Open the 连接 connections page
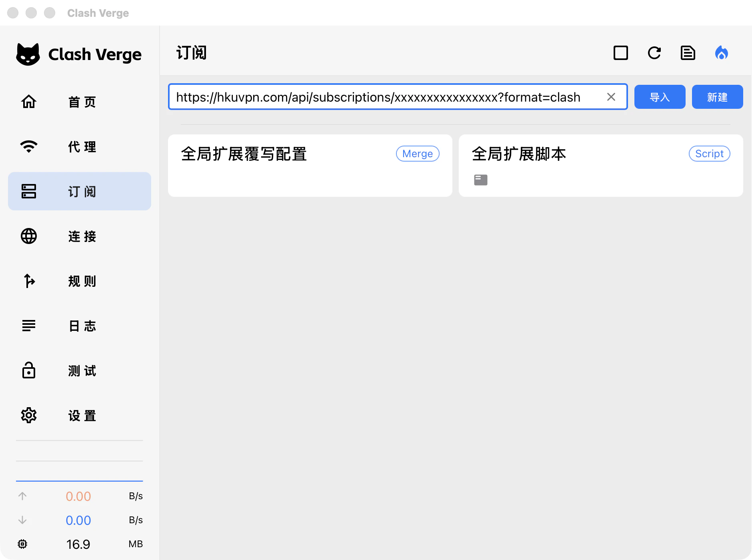Viewport: 752px width, 560px height. click(80, 236)
